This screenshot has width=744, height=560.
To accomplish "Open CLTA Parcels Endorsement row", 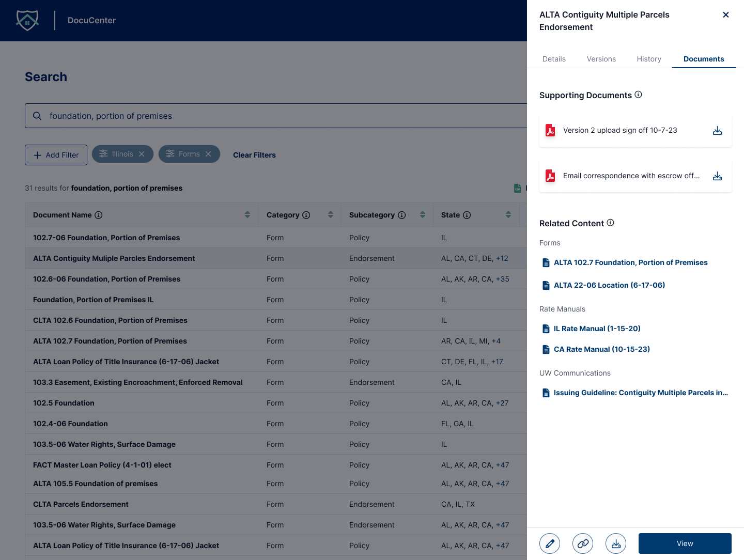I will pyautogui.click(x=276, y=504).
